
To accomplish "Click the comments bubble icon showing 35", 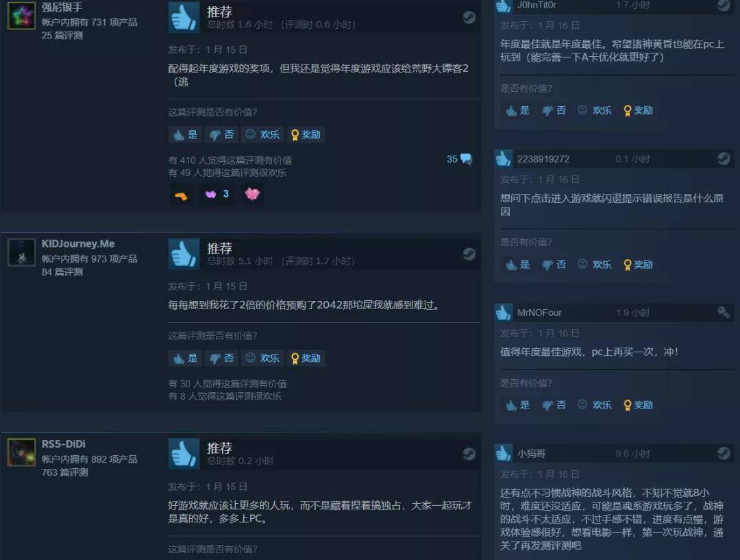I will [x=466, y=159].
